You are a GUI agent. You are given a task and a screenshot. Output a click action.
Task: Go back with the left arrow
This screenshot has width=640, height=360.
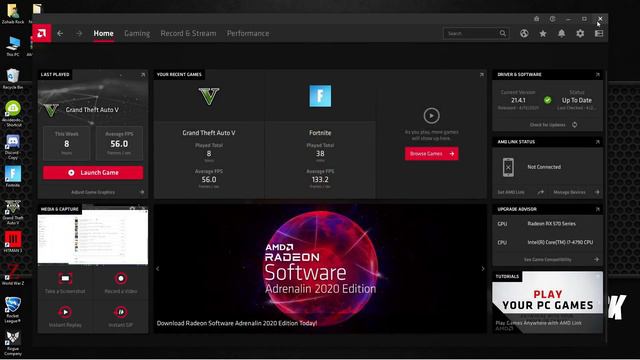(60, 33)
